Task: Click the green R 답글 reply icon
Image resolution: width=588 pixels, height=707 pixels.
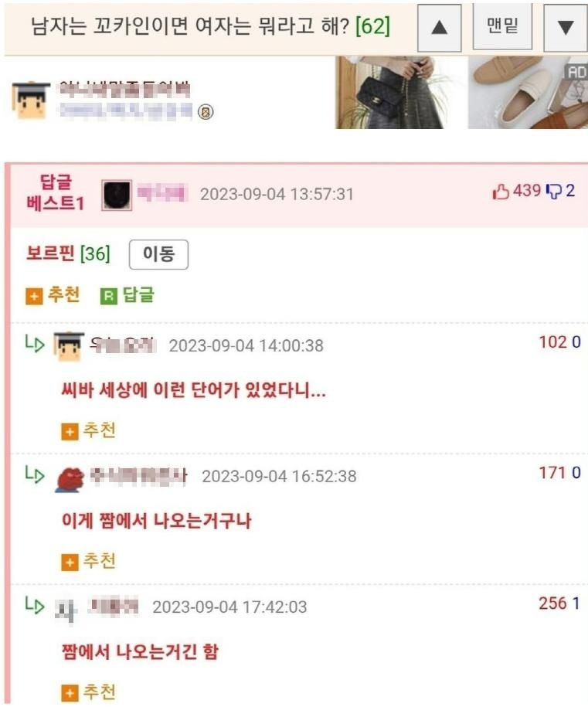Action: (x=127, y=295)
